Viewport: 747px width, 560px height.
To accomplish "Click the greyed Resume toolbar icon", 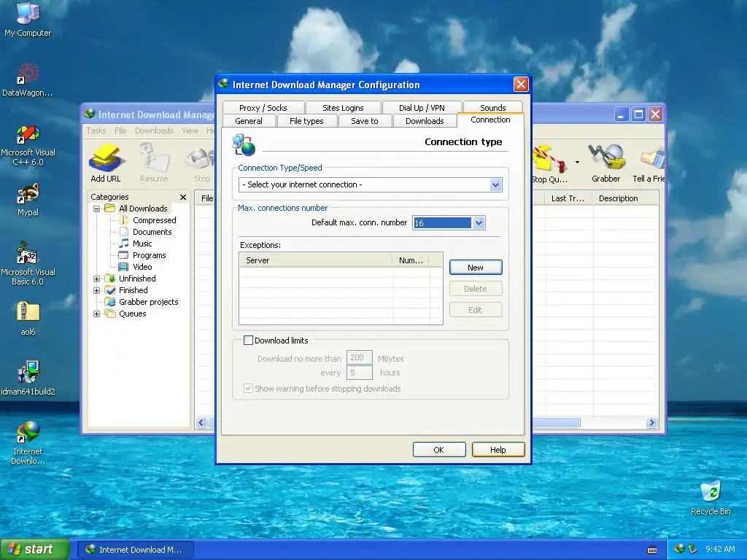I will [154, 163].
